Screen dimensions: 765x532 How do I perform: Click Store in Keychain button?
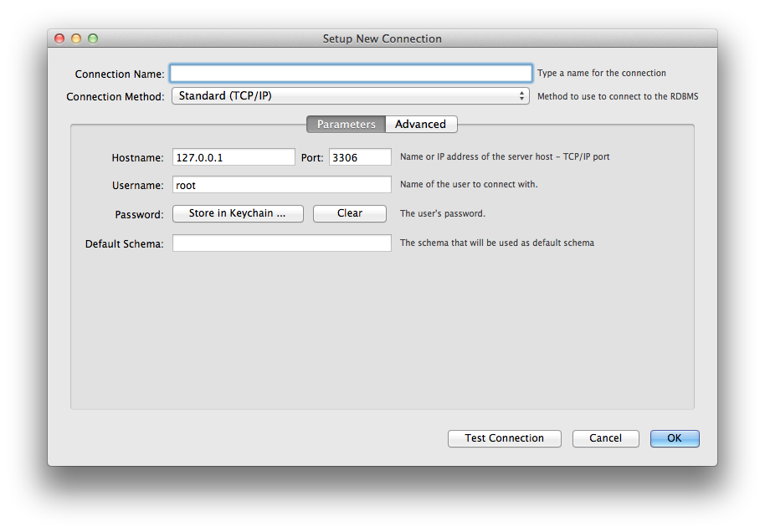tap(238, 213)
